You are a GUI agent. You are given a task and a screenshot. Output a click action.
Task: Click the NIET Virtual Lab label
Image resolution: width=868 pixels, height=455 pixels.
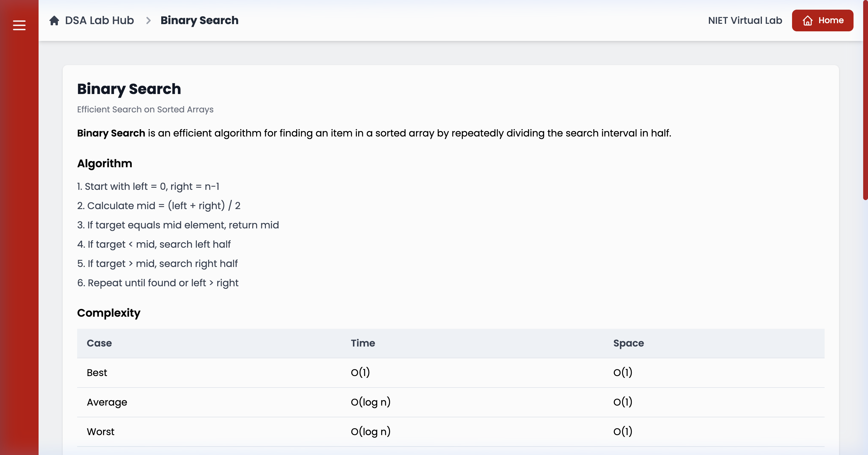pyautogui.click(x=745, y=20)
